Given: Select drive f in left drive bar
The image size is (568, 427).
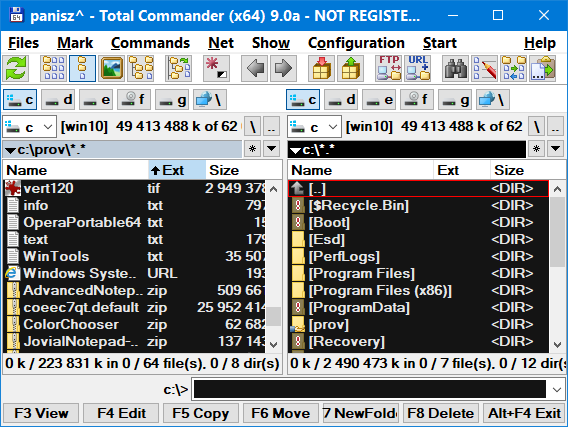Looking at the screenshot, I should [x=134, y=100].
